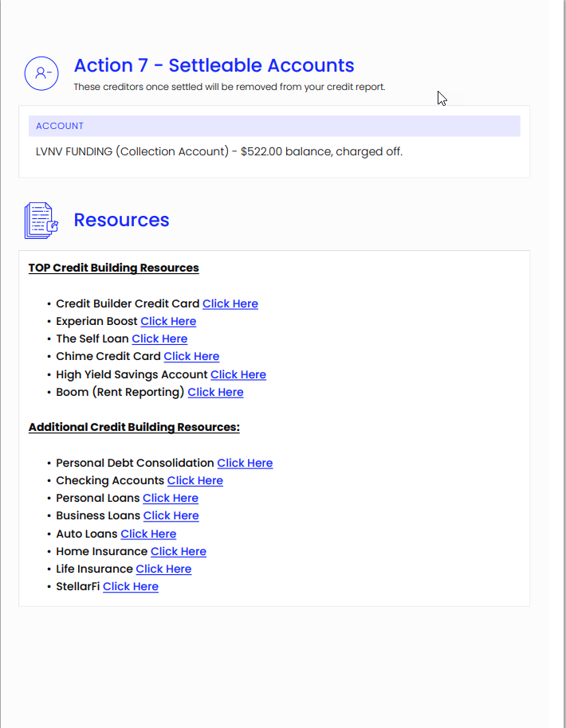Visit High Yield Savings Account link
This screenshot has height=728, width=566.
click(238, 374)
